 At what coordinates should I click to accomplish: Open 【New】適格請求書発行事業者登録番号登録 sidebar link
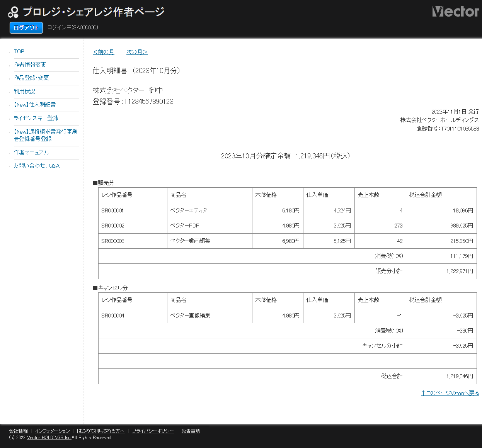(46, 135)
